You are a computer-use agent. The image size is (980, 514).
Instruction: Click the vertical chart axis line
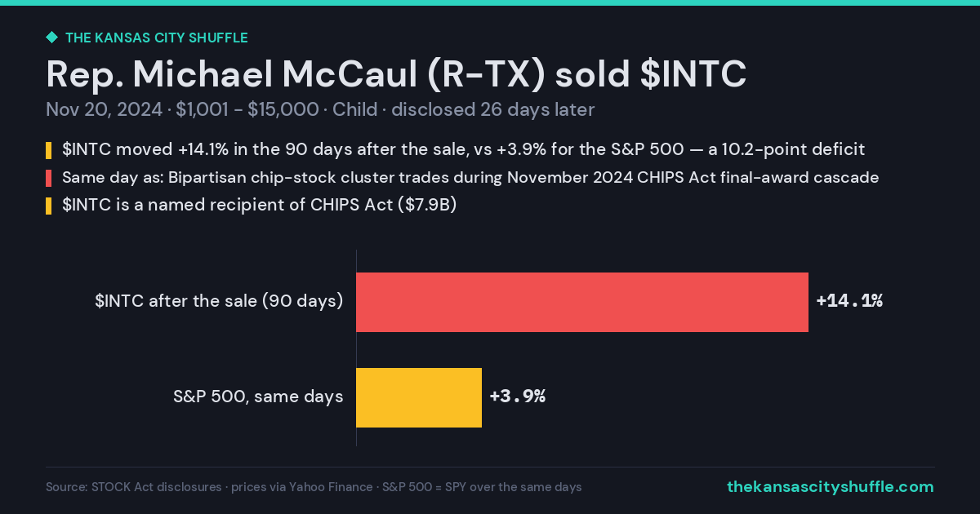pyautogui.click(x=357, y=348)
